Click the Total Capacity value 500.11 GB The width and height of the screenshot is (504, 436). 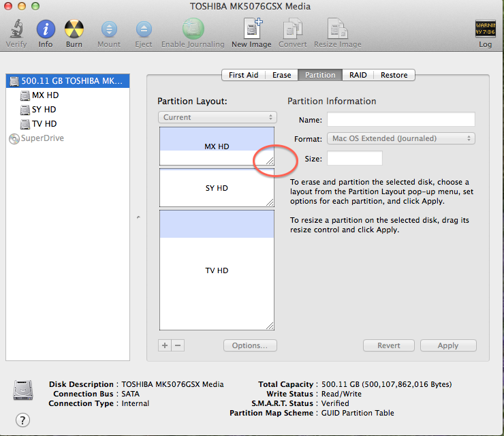pyautogui.click(x=386, y=384)
